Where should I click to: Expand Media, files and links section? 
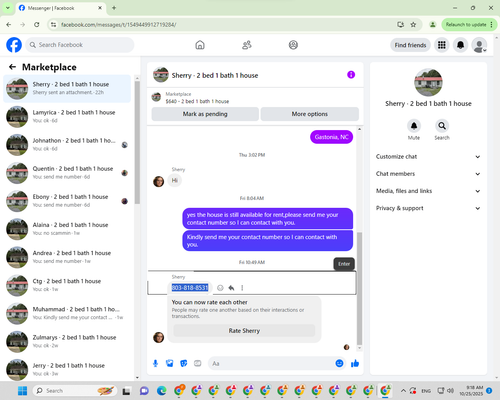click(428, 191)
